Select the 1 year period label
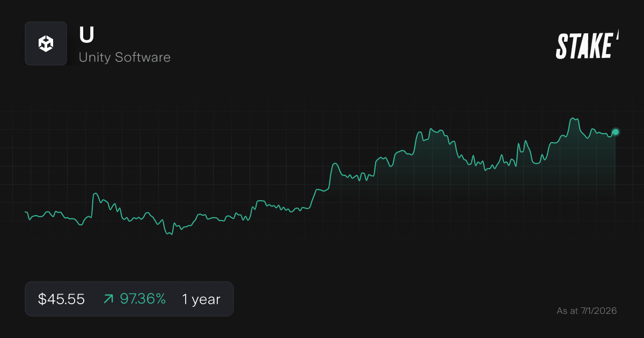Screen dimensions: 644x338 click(201, 299)
